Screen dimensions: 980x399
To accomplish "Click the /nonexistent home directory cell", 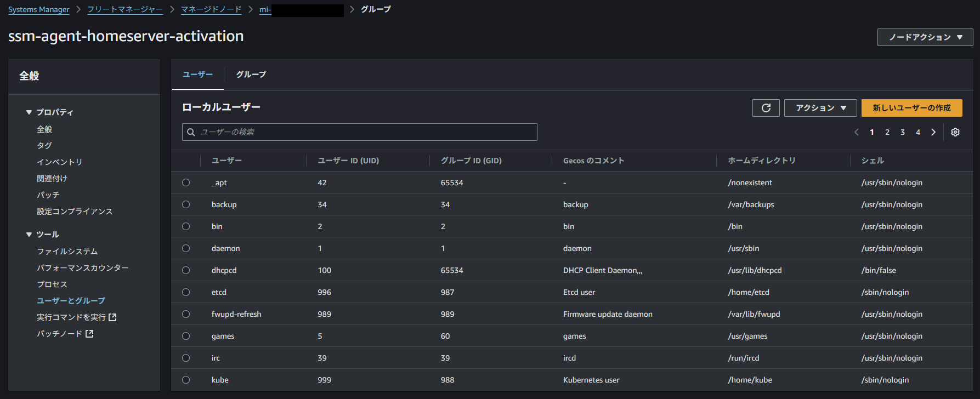I will pos(750,183).
